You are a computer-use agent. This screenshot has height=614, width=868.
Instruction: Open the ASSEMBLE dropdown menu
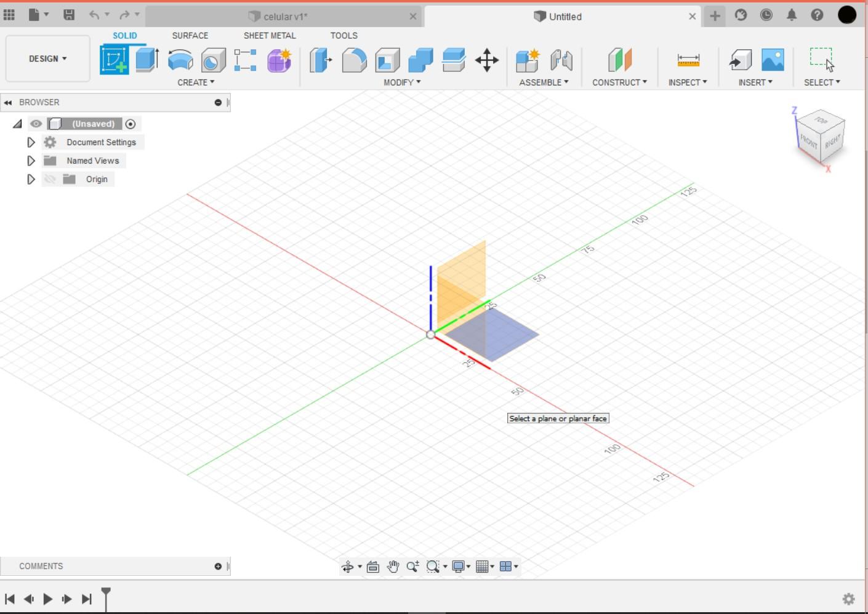coord(544,82)
